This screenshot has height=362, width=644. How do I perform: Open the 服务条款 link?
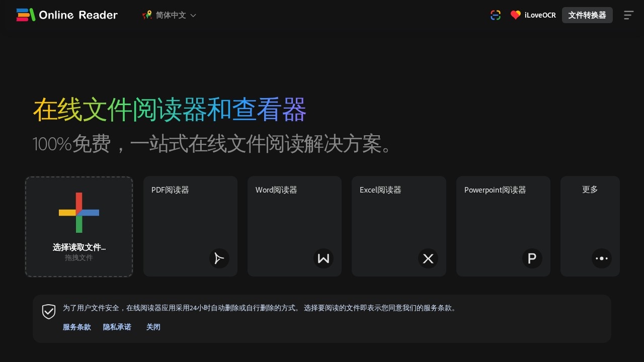[x=77, y=327]
